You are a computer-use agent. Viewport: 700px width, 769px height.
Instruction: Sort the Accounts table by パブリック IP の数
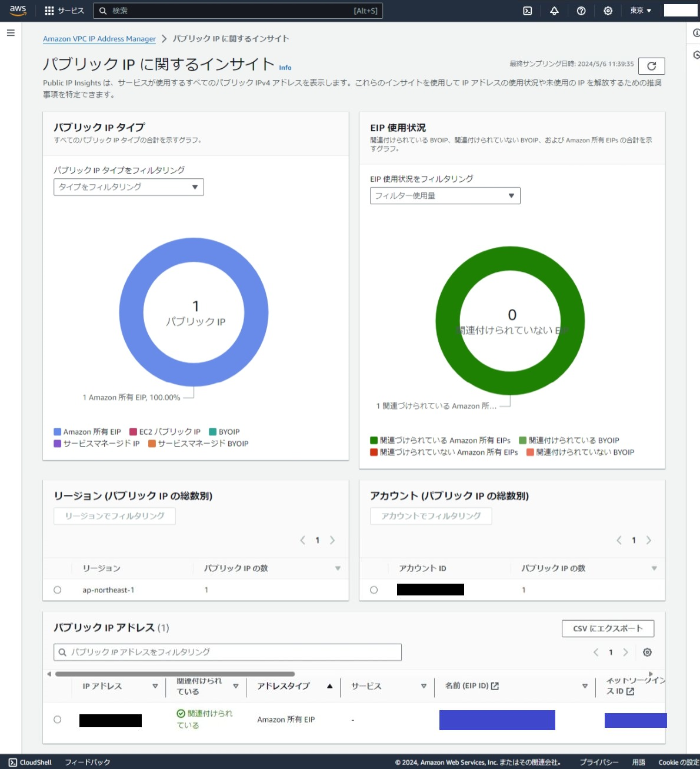click(x=654, y=568)
